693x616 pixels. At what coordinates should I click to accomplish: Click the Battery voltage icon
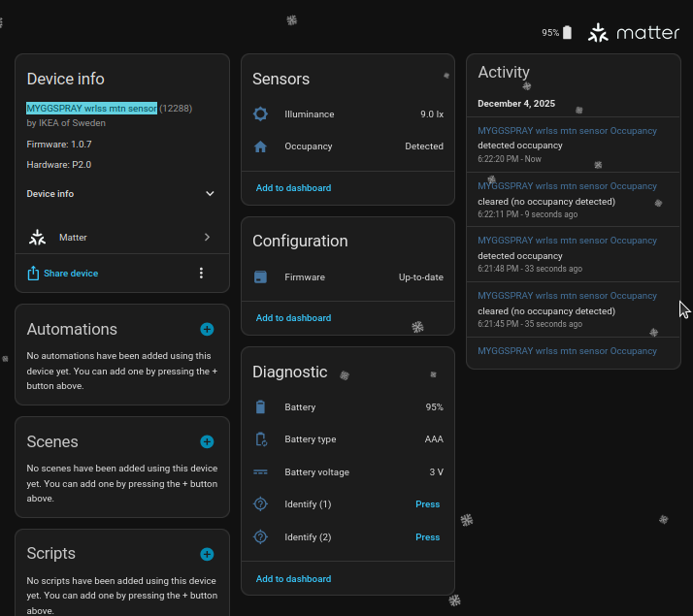tap(260, 472)
